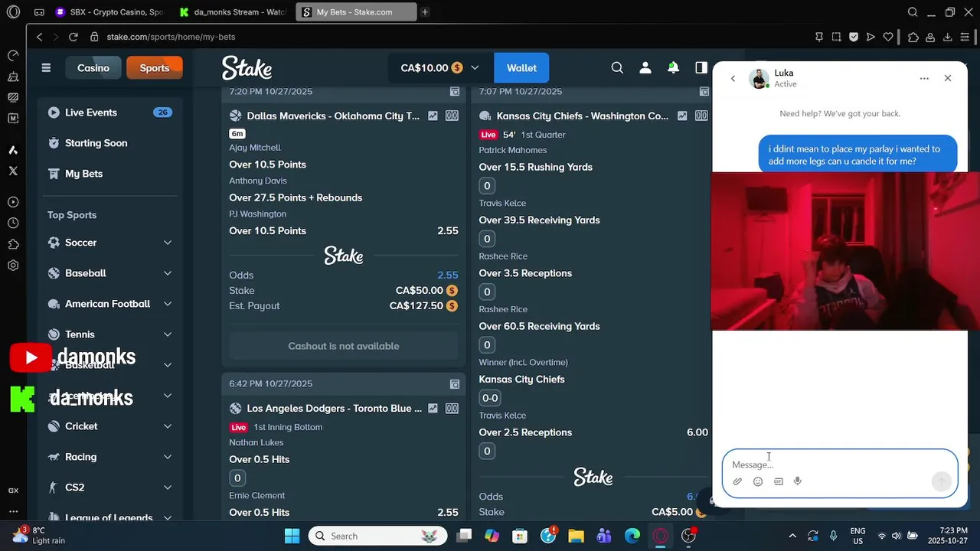Expand the American Football category
The width and height of the screenshot is (980, 551).
(x=168, y=304)
